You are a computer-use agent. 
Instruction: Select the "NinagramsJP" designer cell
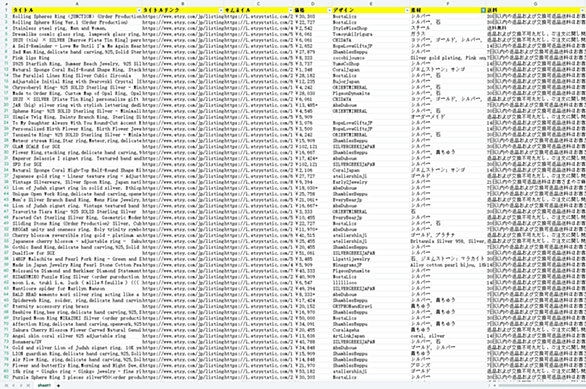click(x=371, y=265)
